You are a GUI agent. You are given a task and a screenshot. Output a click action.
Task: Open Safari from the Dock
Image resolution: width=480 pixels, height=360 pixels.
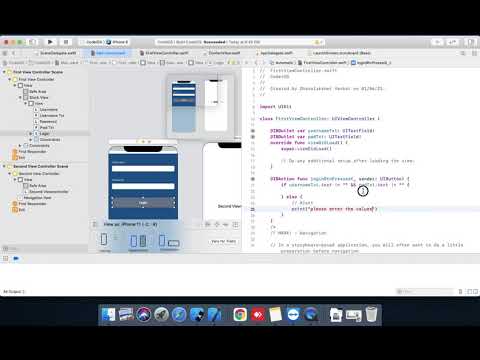pos(179,314)
